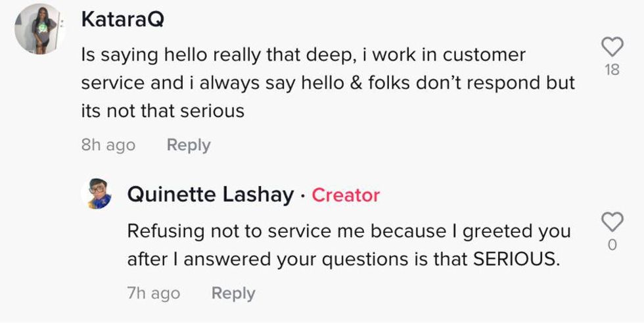Click the dot separator before Creator

(x=302, y=195)
